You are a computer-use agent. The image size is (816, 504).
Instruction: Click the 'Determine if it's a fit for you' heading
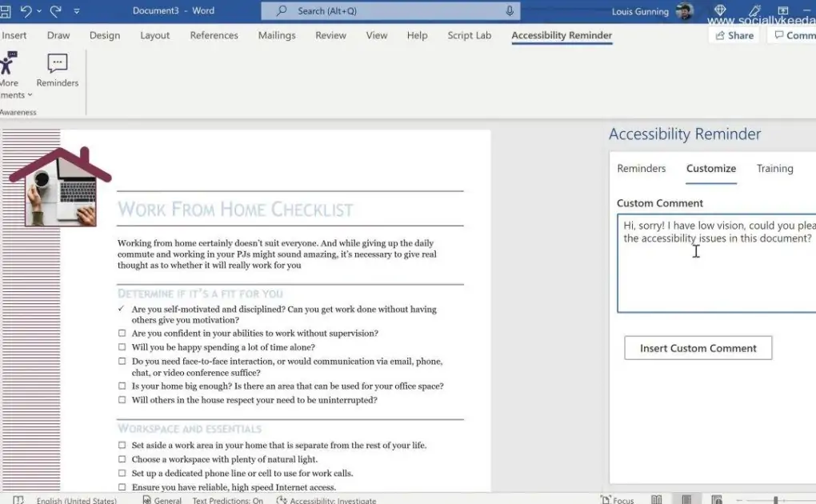click(200, 294)
